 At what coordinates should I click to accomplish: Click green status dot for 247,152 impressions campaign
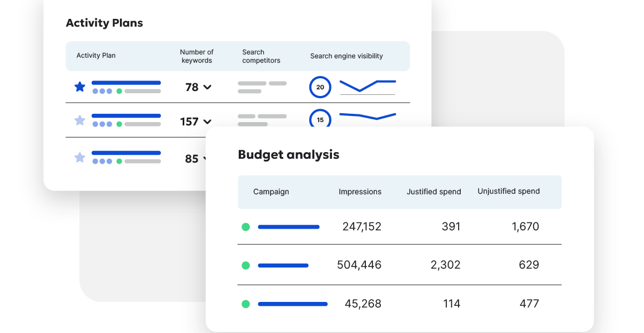pos(246,227)
